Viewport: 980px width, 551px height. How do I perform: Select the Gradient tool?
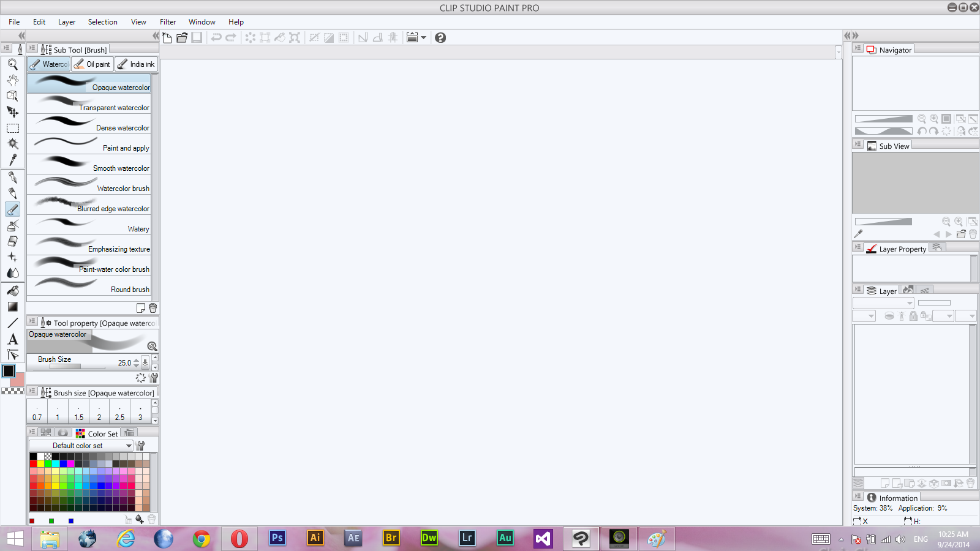[x=12, y=307]
